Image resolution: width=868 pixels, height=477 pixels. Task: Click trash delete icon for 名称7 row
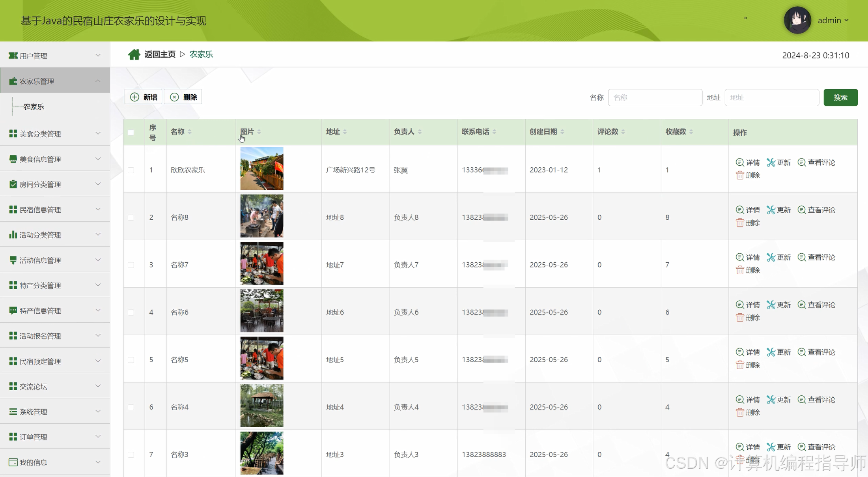click(x=740, y=270)
